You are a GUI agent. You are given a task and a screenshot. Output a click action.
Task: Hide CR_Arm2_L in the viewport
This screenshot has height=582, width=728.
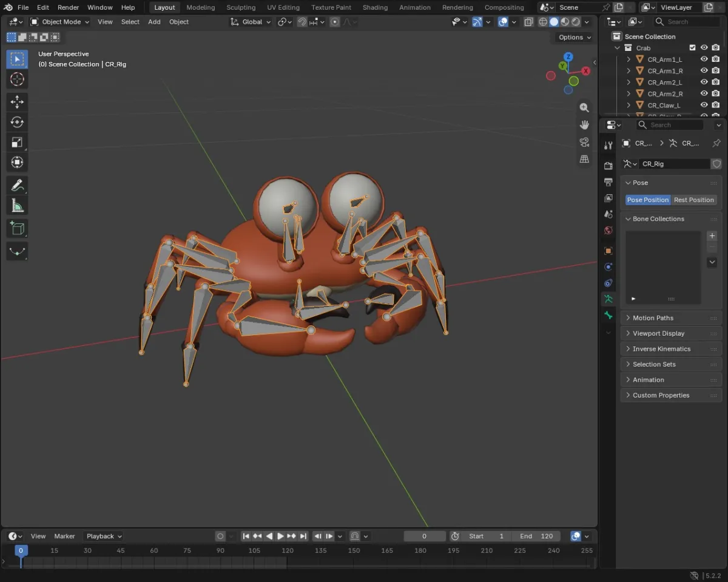click(704, 82)
